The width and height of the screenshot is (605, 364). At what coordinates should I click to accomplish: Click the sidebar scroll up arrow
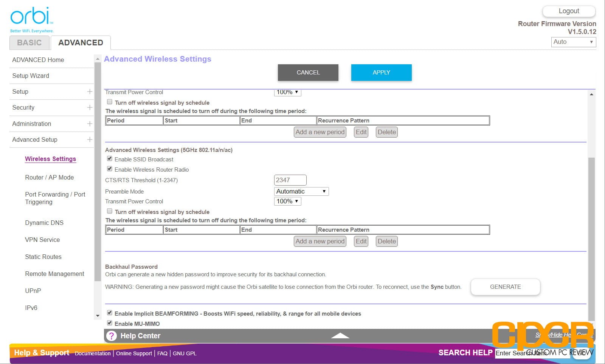98,59
